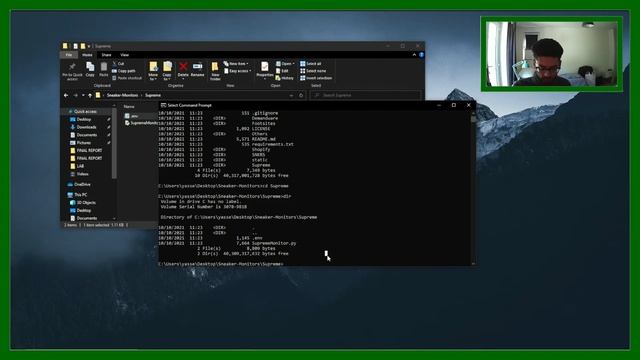Click the Command Prompt vertical scrollbar
This screenshot has height=360, width=640.
coord(473,188)
